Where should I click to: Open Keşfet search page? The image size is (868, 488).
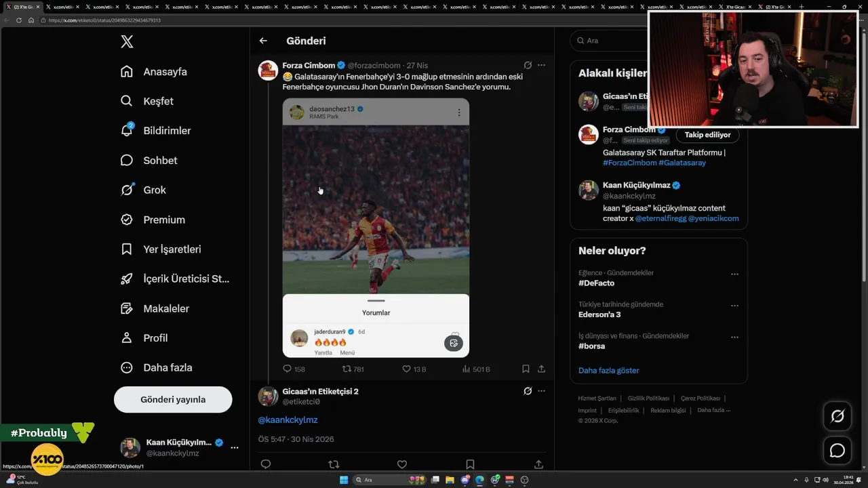158,101
